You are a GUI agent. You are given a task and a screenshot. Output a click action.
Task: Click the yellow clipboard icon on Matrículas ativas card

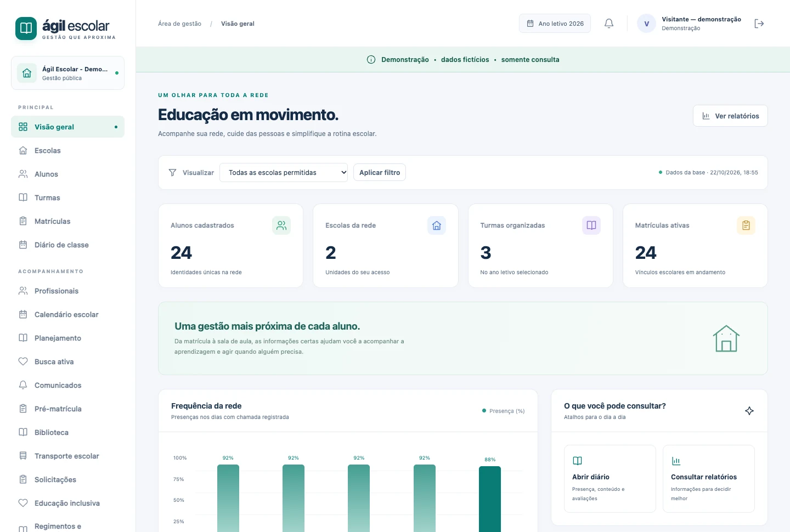point(746,225)
